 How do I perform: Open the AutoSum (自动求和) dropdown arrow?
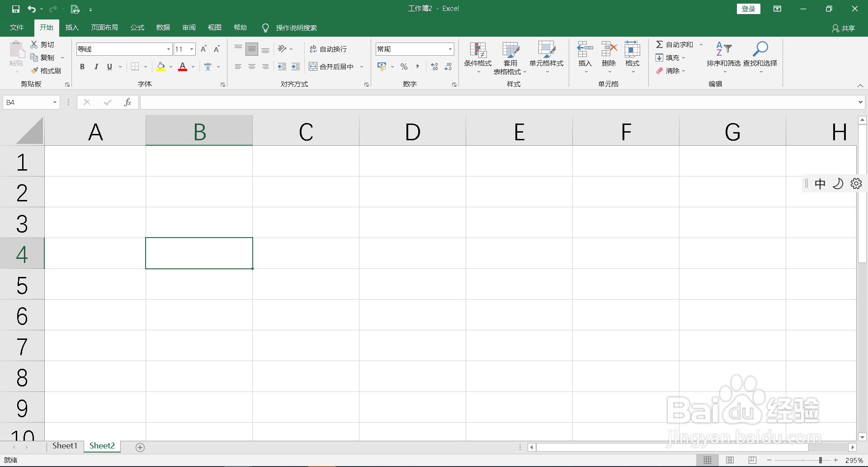(701, 44)
